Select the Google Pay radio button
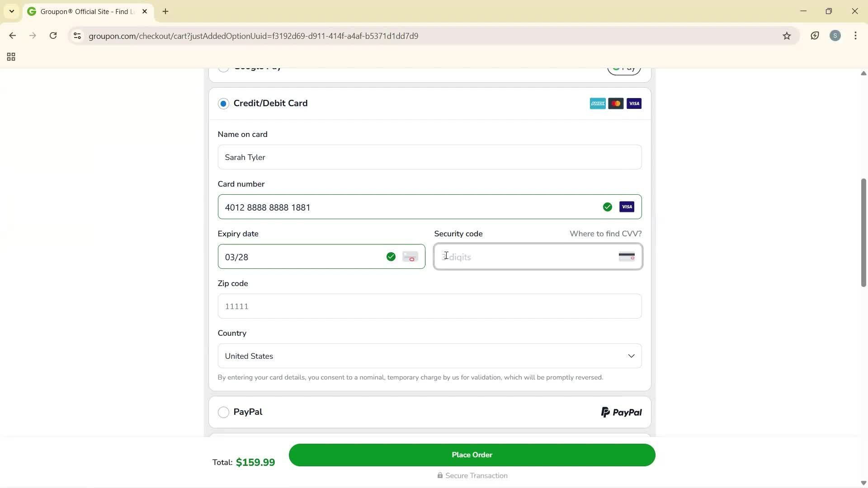Screen dimensions: 868x488 (x=223, y=69)
